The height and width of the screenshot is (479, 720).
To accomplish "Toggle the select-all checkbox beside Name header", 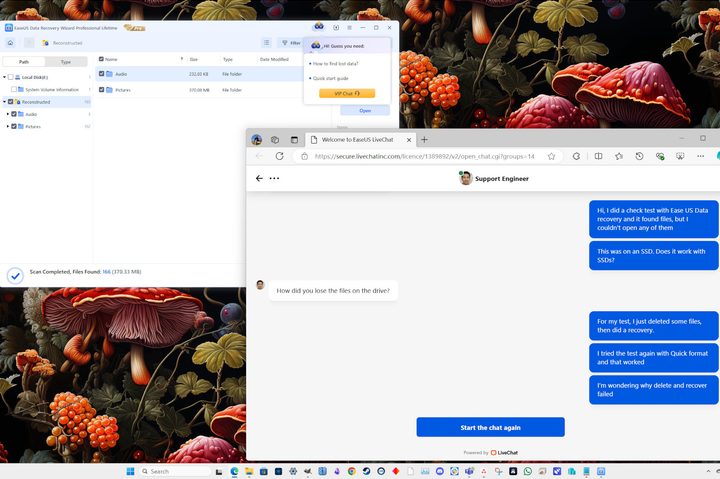I will (x=101, y=59).
